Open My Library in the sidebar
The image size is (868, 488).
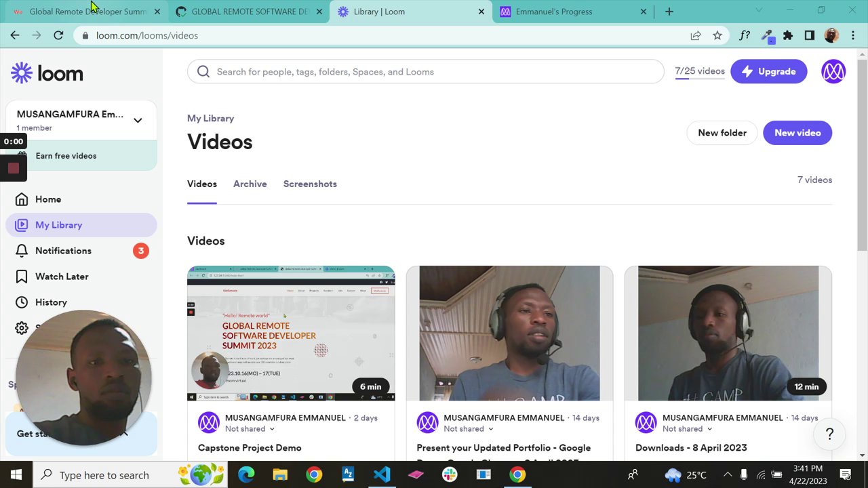click(81, 225)
